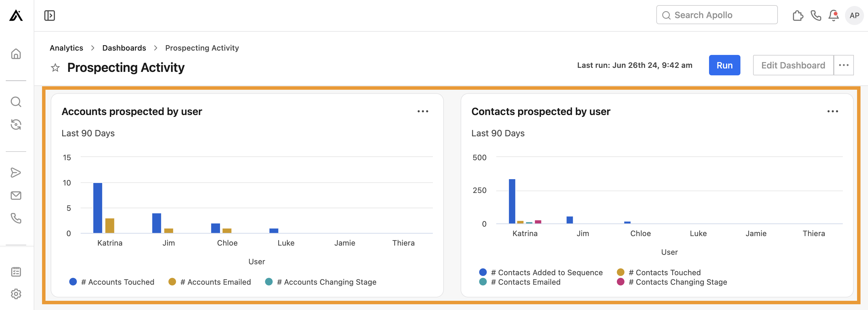The width and height of the screenshot is (868, 310).
Task: Open Accounts prospected by user options menu
Action: (423, 111)
